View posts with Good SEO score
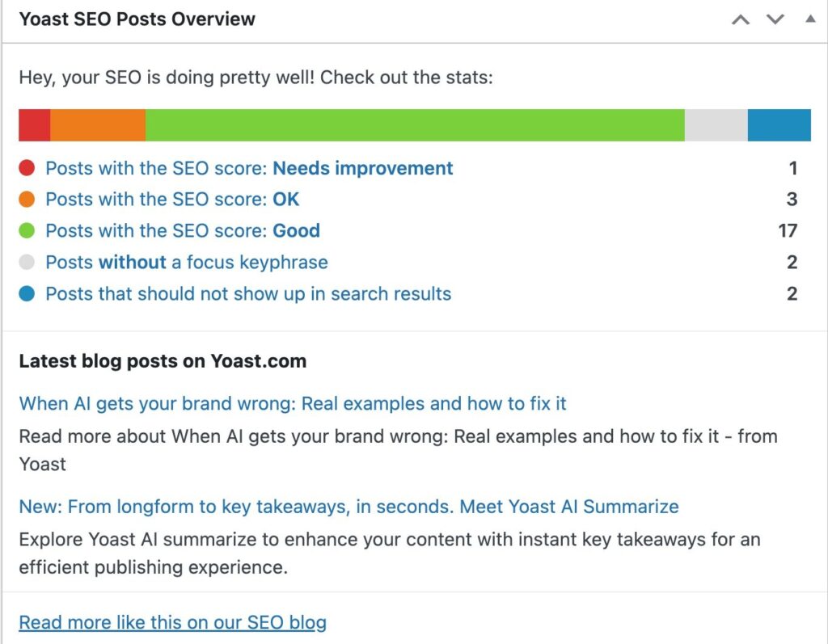This screenshot has height=644, width=828. 182,231
